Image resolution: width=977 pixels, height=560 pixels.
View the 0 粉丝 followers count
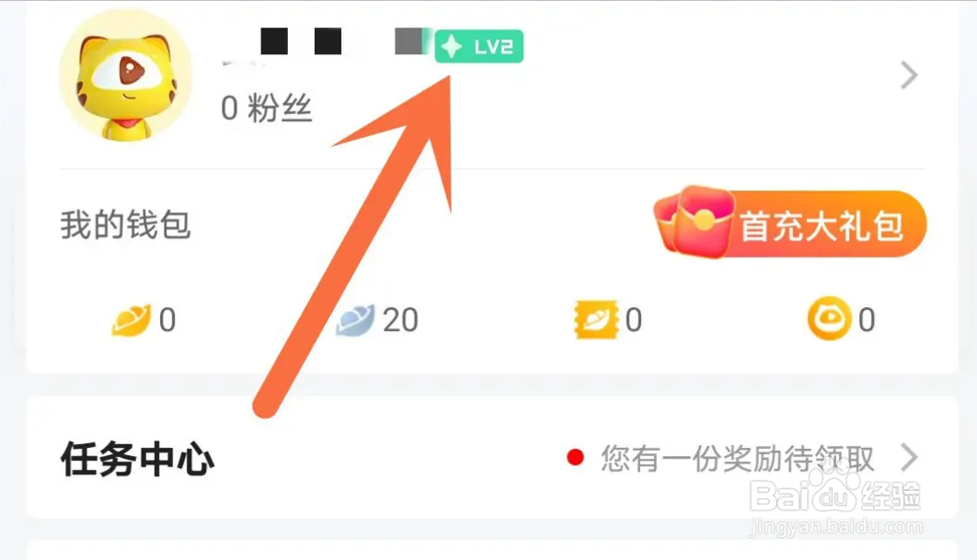point(266,109)
